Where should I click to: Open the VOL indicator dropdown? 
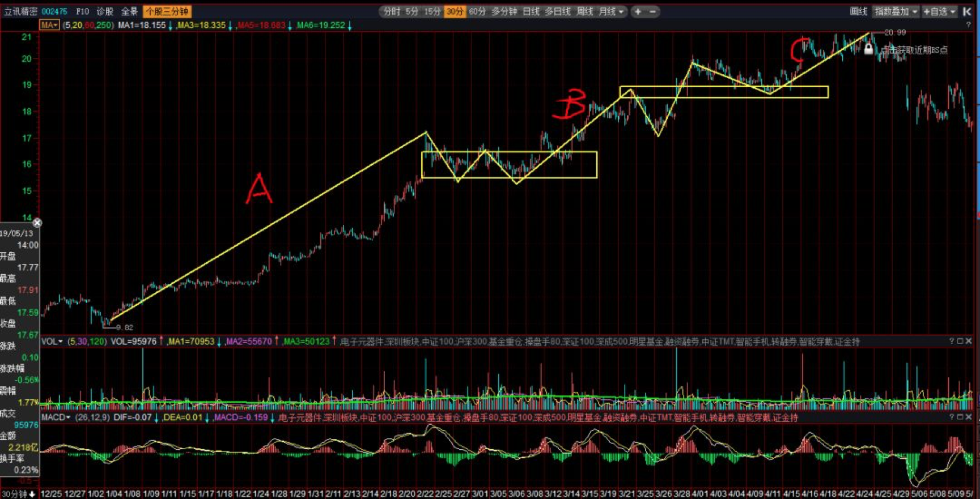(52, 342)
